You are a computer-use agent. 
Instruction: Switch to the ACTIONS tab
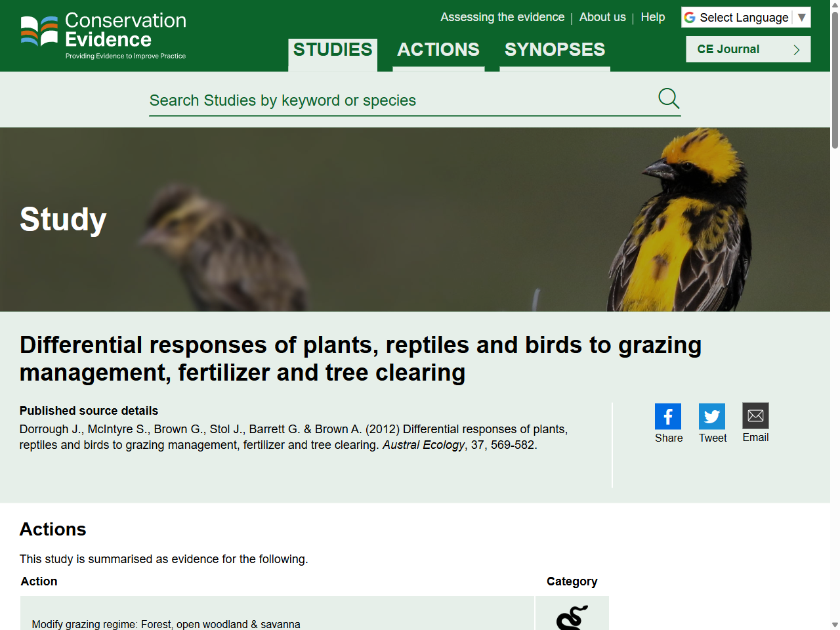438,49
